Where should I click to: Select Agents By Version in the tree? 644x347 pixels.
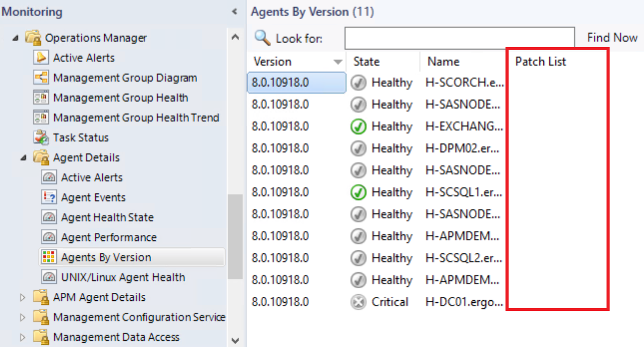click(x=132, y=257)
